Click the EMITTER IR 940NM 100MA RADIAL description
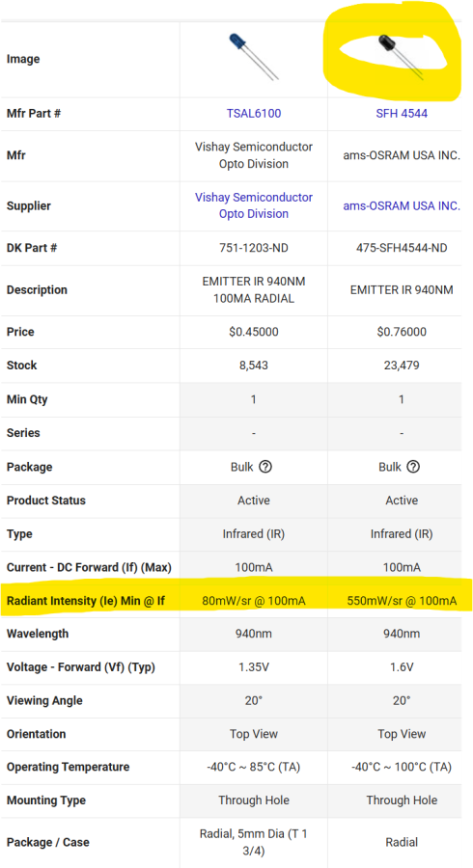 pyautogui.click(x=254, y=290)
